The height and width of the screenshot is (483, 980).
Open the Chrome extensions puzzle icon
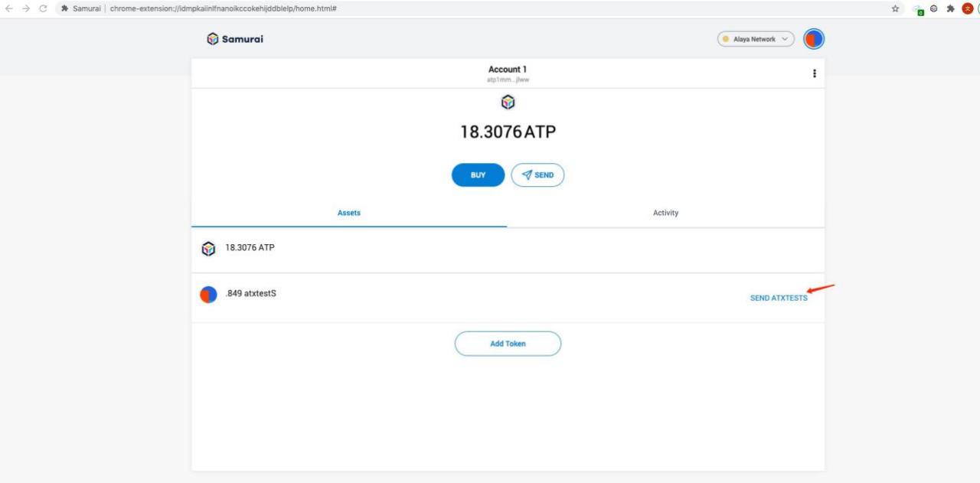point(950,8)
